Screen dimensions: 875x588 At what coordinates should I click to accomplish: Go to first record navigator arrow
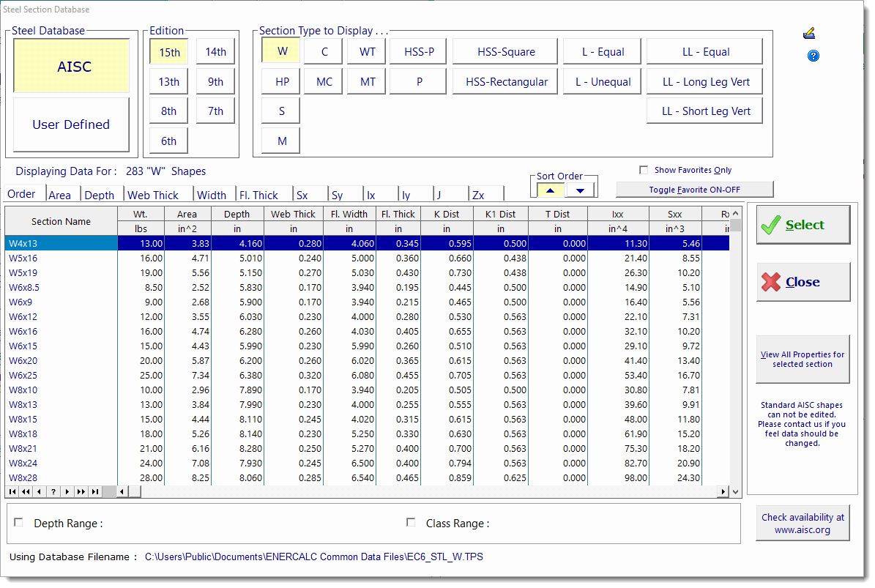pos(12,491)
